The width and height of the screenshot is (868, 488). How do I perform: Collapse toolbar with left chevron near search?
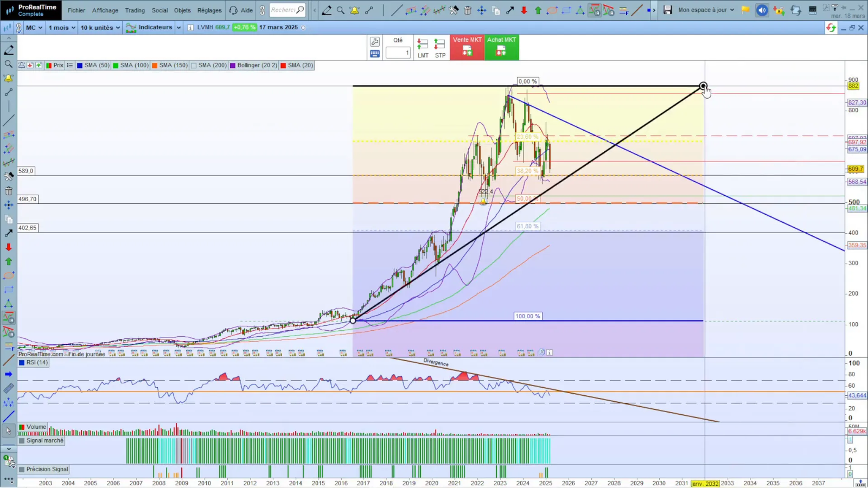[315, 10]
